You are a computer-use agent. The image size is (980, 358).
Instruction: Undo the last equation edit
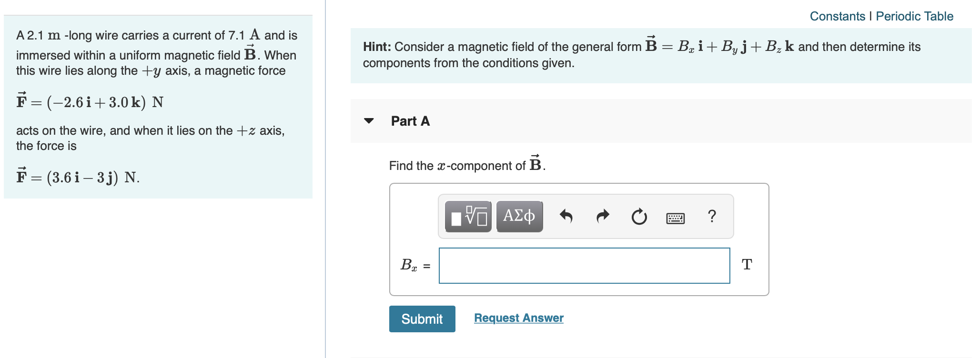tap(567, 217)
